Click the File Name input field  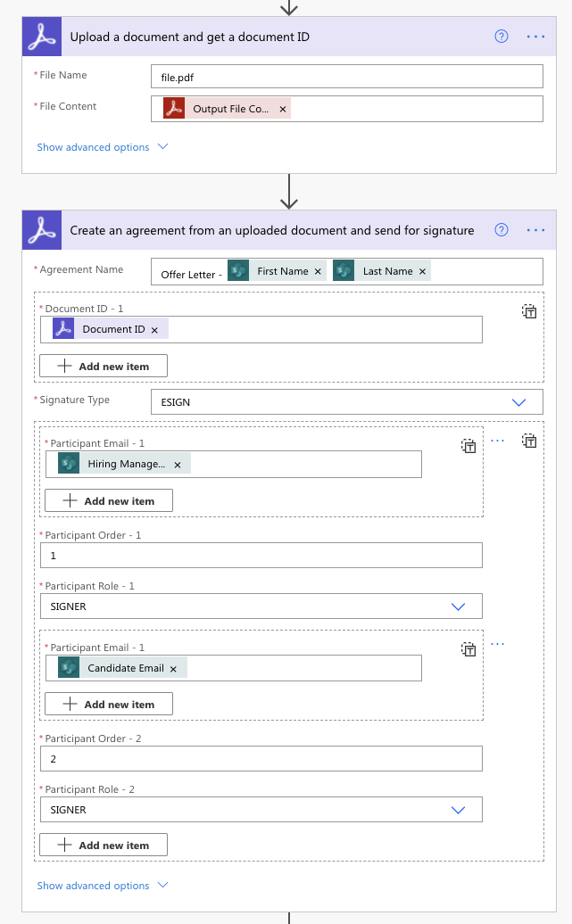coord(346,77)
